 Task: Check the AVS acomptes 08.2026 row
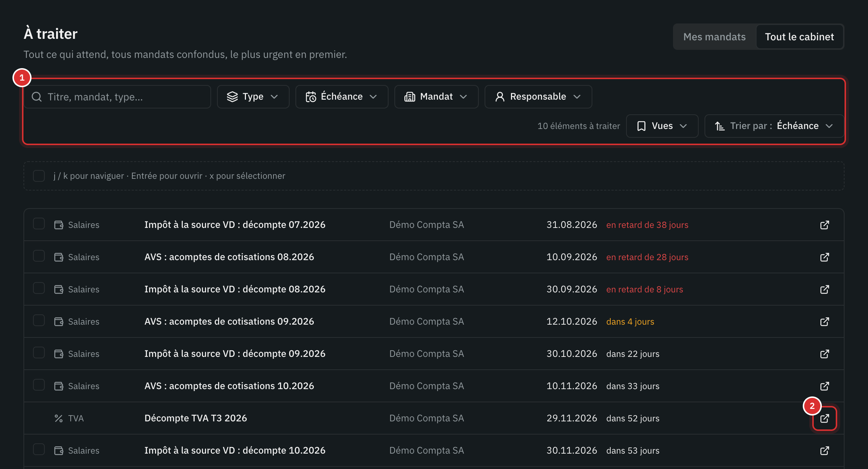(x=39, y=256)
